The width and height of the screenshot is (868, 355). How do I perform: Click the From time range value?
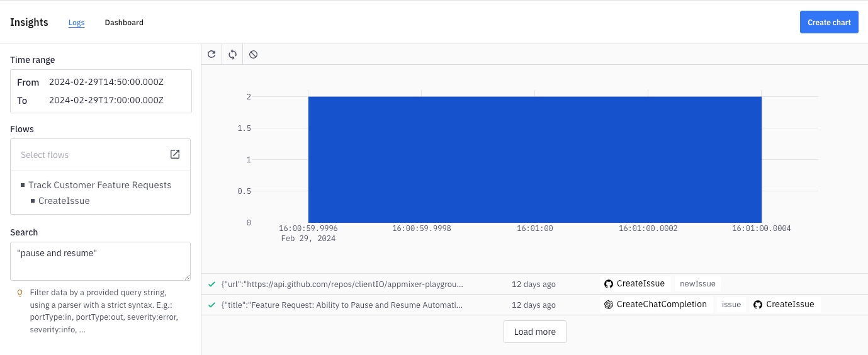tap(106, 82)
